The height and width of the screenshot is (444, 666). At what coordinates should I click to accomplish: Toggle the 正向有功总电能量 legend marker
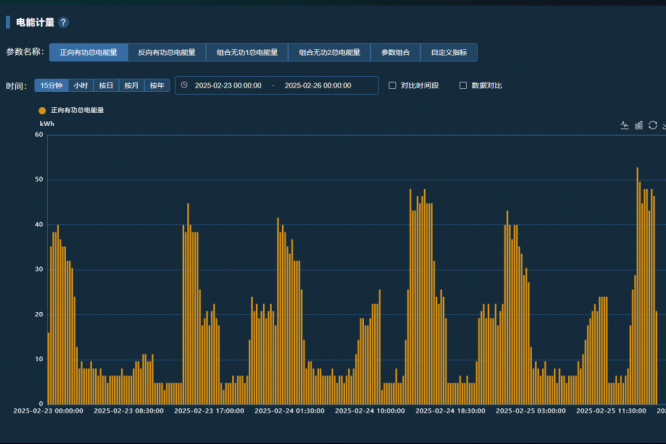point(42,110)
